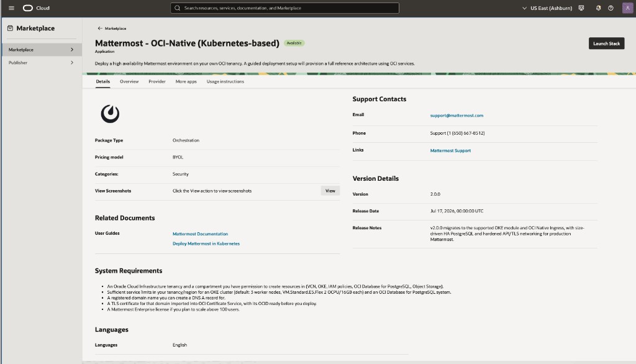Click the registered domain name requirement line

click(166, 298)
